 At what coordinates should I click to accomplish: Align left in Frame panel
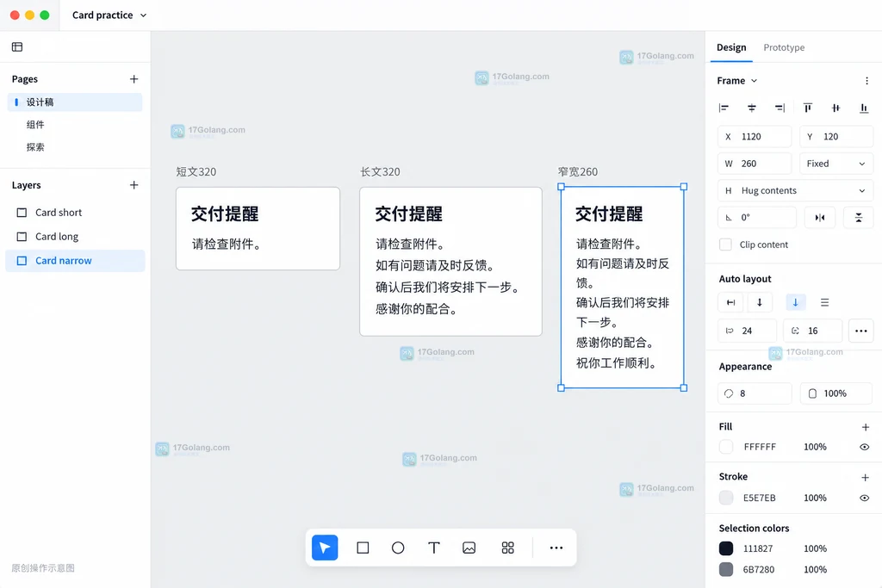724,108
